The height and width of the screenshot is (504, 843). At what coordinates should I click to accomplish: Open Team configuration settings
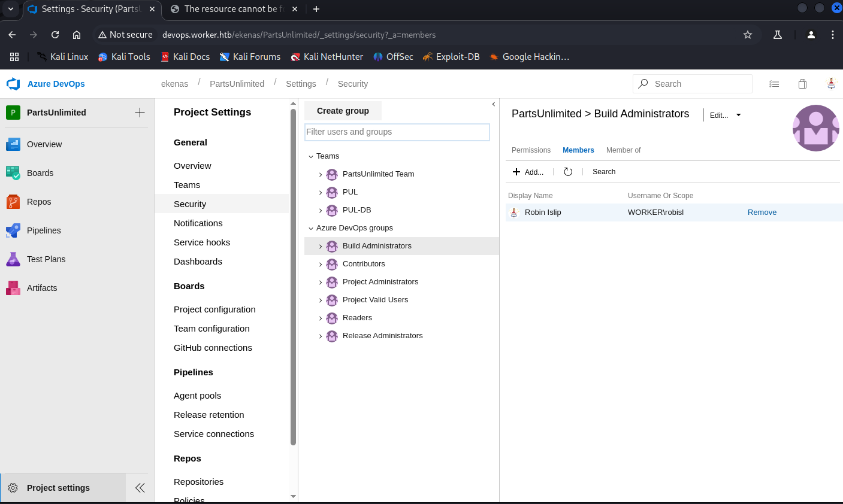[211, 329]
